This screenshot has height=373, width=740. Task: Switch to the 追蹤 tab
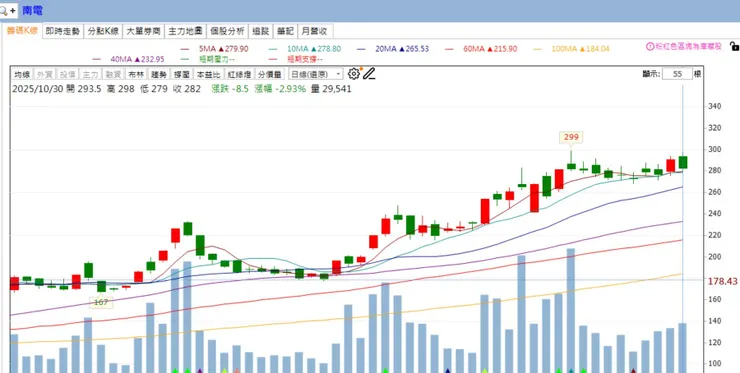coord(261,31)
